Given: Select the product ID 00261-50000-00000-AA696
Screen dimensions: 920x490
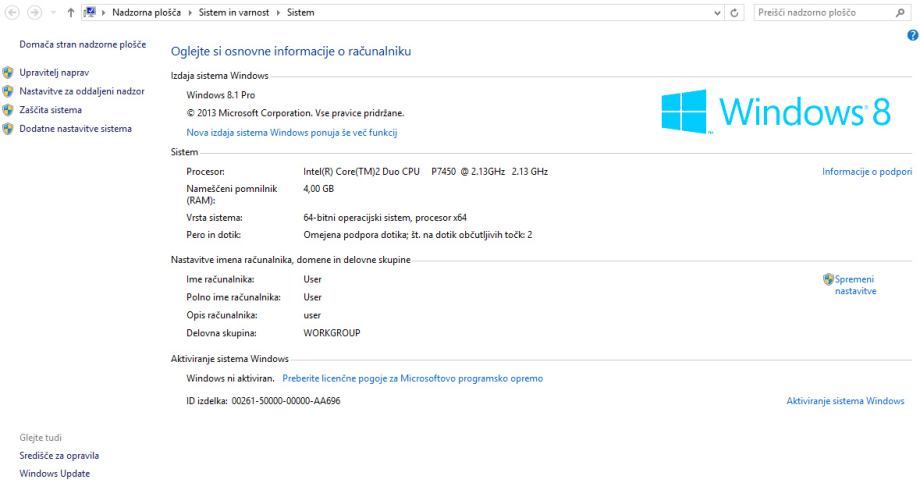Looking at the screenshot, I should pyautogui.click(x=286, y=401).
